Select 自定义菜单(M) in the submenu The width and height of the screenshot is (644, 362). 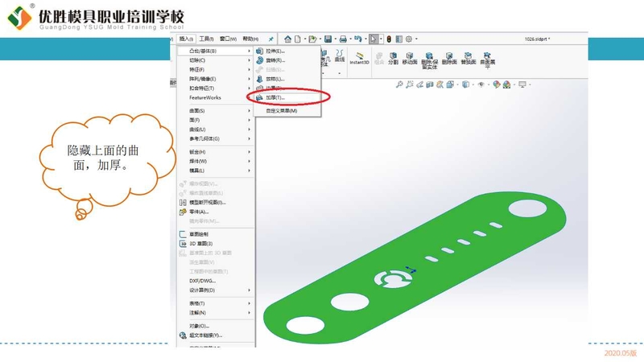pos(287,111)
